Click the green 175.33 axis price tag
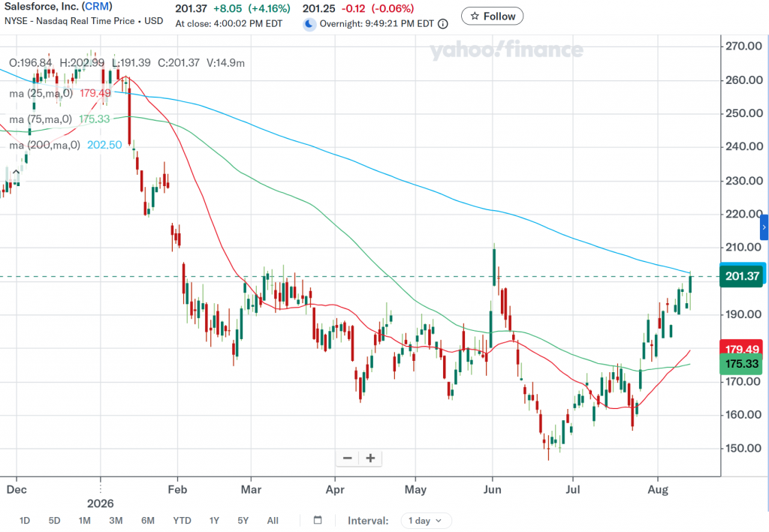The width and height of the screenshot is (769, 532). coord(741,364)
